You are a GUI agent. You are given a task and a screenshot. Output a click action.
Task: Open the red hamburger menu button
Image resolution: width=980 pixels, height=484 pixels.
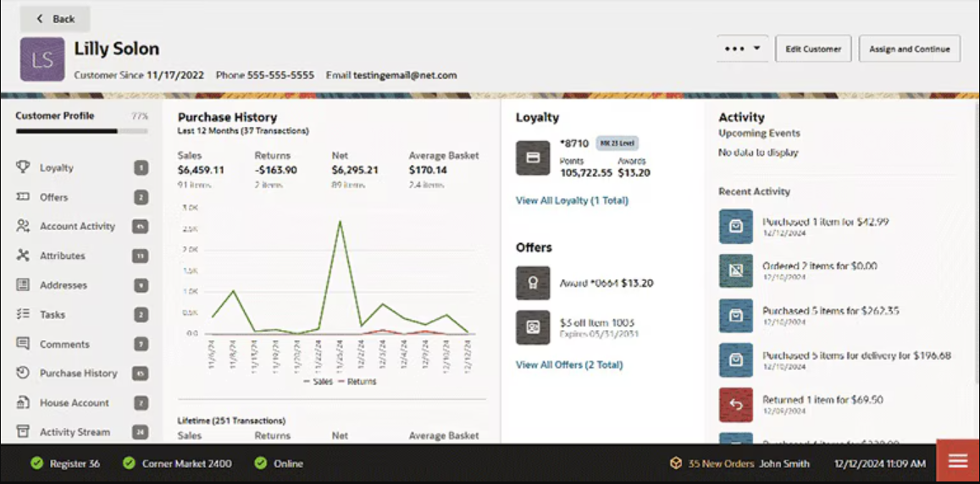coord(958,461)
